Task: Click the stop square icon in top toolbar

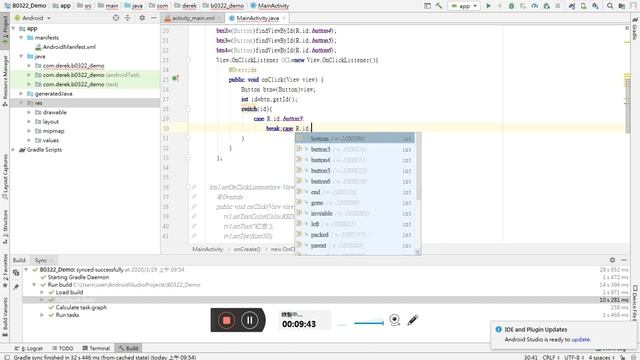Action: click(x=558, y=6)
